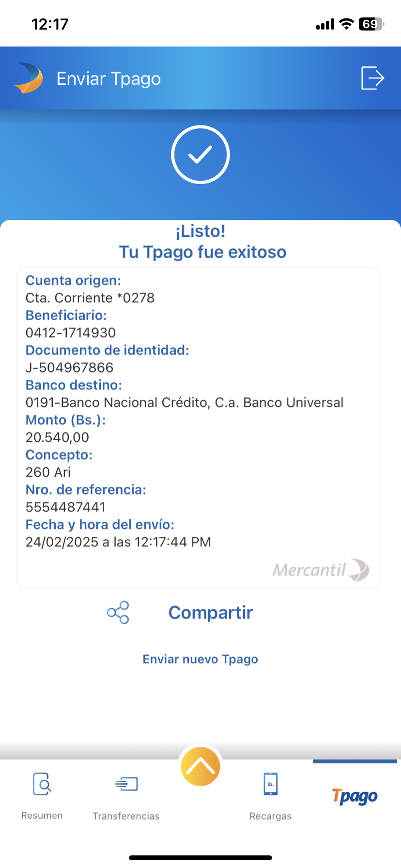The width and height of the screenshot is (401, 868).
Task: Tap the reference number 5554487441
Action: coord(65,507)
